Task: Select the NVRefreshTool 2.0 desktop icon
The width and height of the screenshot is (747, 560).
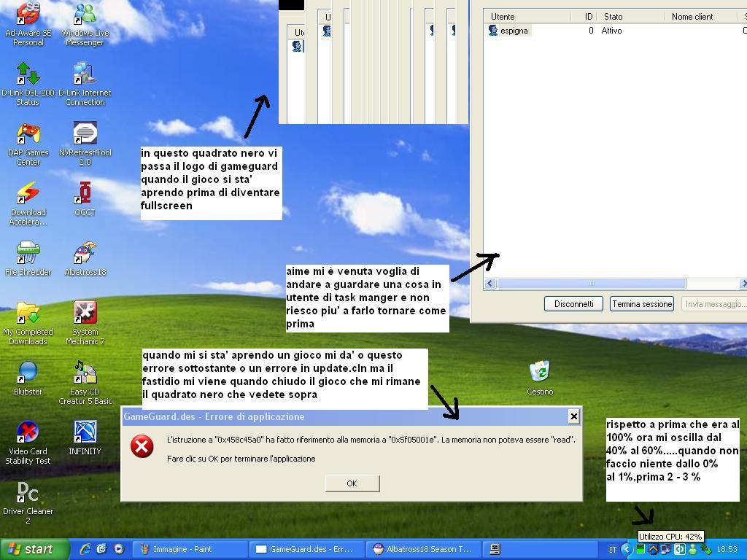Action: coord(85,144)
